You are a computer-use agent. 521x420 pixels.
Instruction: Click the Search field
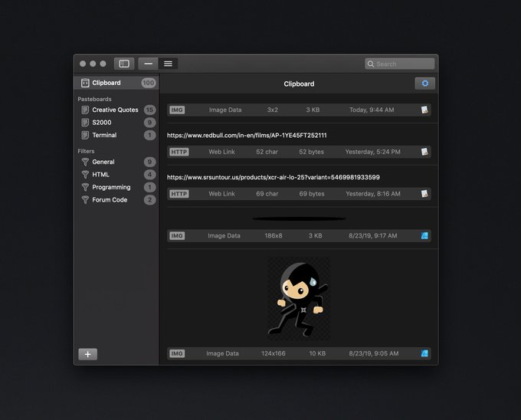(399, 64)
